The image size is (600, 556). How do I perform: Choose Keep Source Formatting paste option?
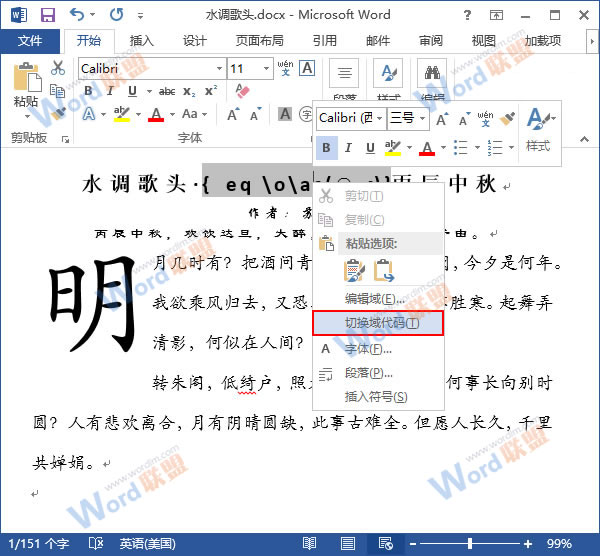(x=354, y=271)
